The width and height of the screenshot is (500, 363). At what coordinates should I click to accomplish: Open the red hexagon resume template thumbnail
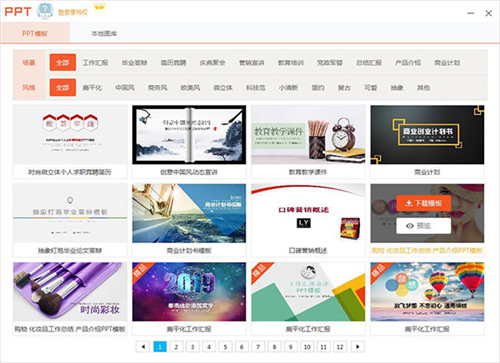click(x=70, y=135)
